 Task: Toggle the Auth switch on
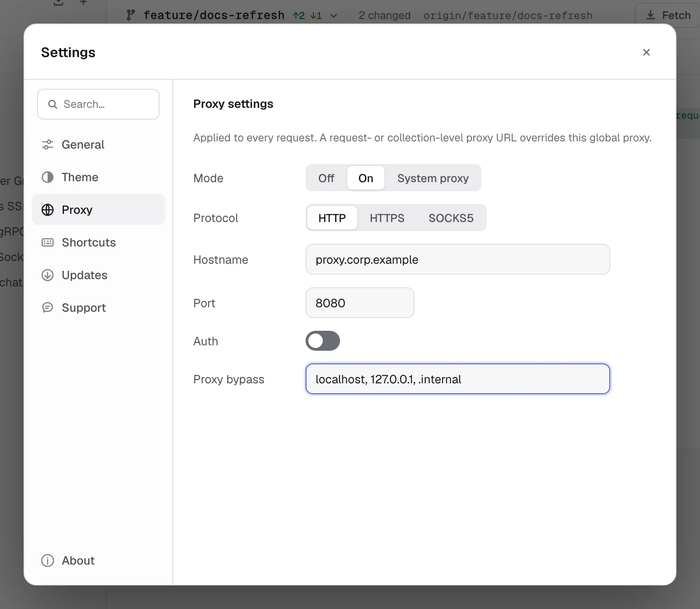(323, 341)
